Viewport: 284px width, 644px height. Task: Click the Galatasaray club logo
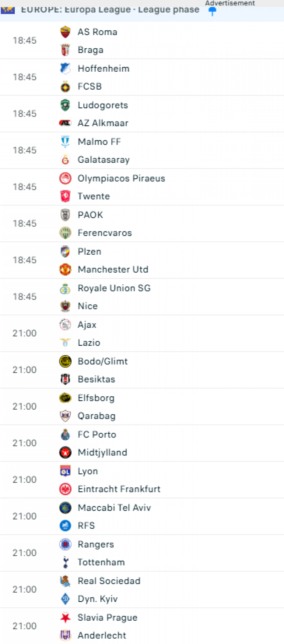coord(65,160)
